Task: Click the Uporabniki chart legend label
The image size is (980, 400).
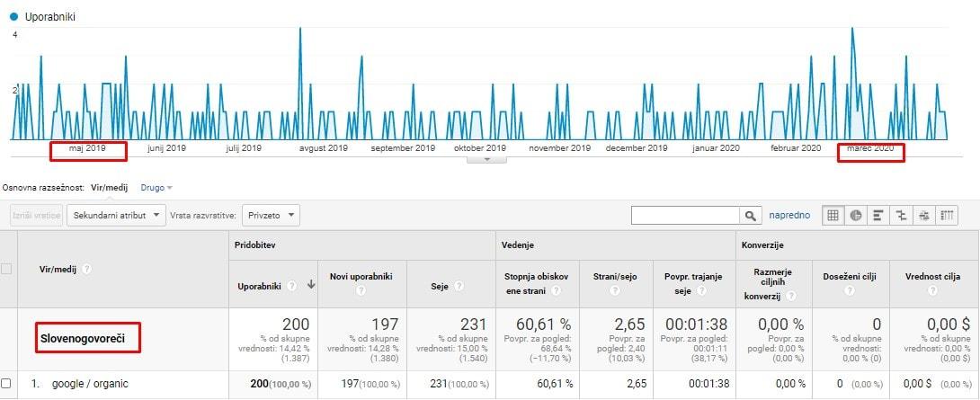Action: 50,17
